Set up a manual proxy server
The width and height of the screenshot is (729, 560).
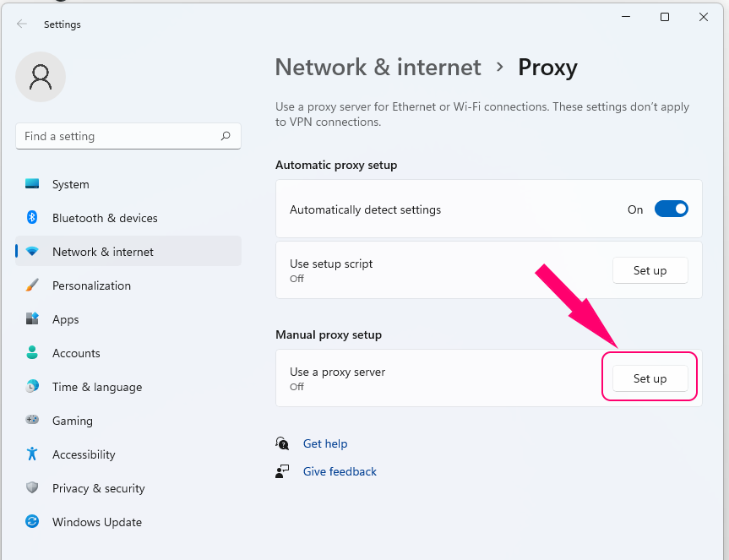click(650, 378)
